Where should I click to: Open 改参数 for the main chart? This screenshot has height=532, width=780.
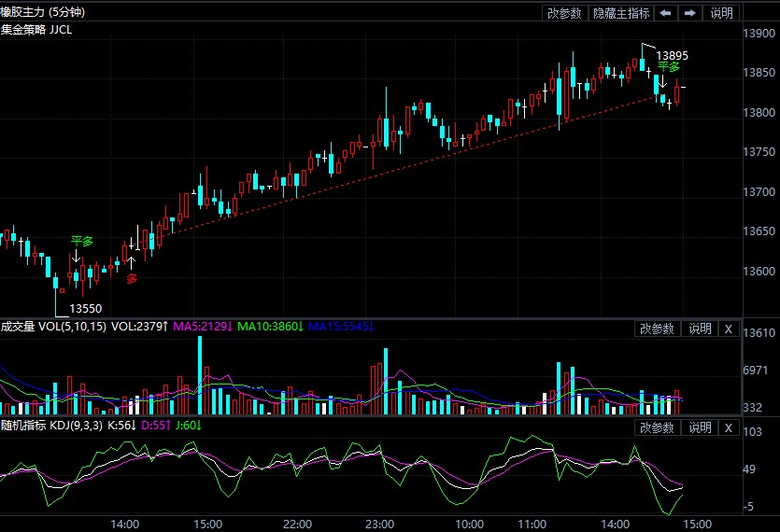[x=564, y=13]
